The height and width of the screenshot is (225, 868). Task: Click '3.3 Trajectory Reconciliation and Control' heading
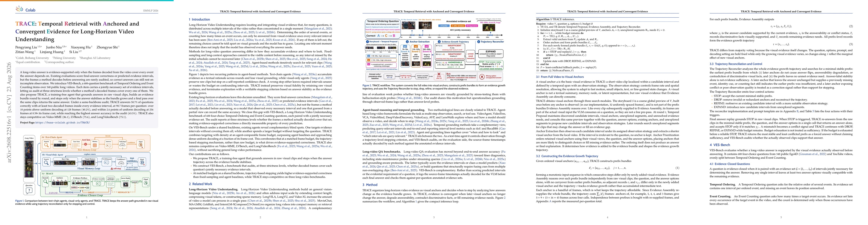click(x=736, y=64)
